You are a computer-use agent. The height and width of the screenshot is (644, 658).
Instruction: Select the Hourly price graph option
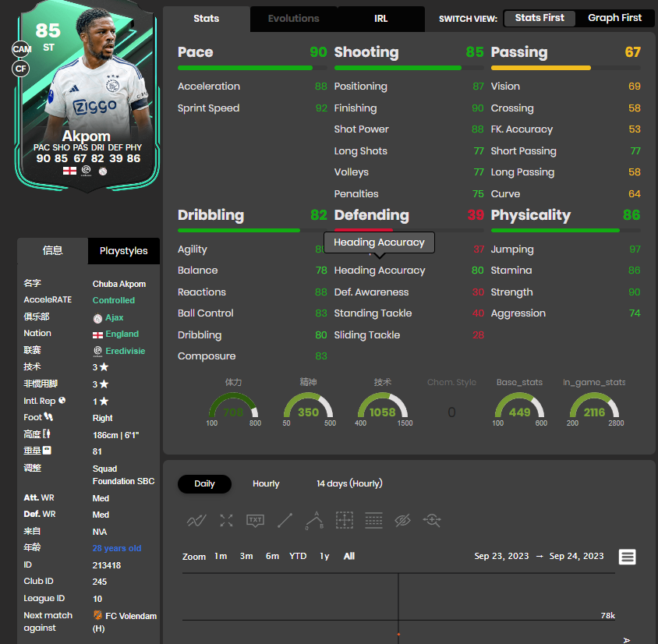point(266,483)
